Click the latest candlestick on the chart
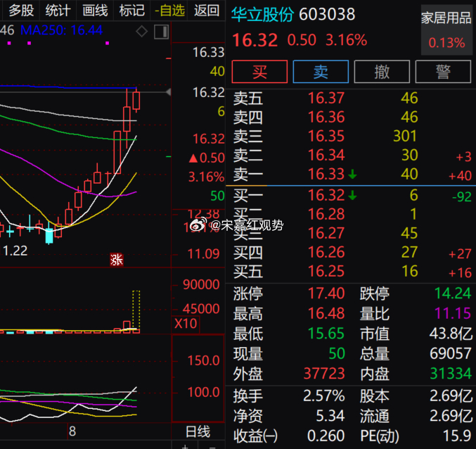Viewport: 476px width, 449px height. (136, 100)
